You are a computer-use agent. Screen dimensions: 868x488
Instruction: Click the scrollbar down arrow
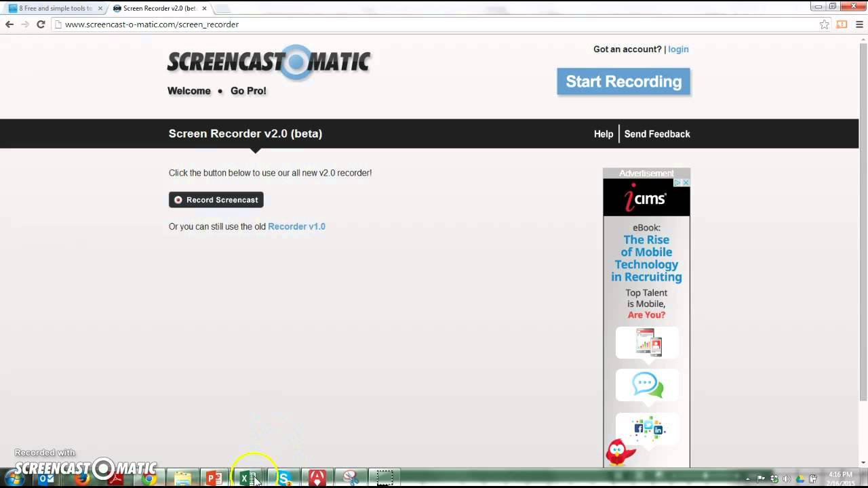pyautogui.click(x=863, y=462)
